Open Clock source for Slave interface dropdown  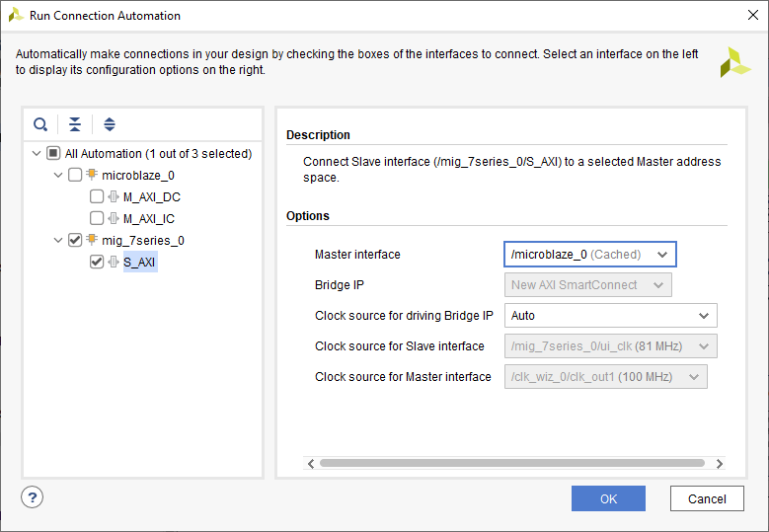pos(611,346)
